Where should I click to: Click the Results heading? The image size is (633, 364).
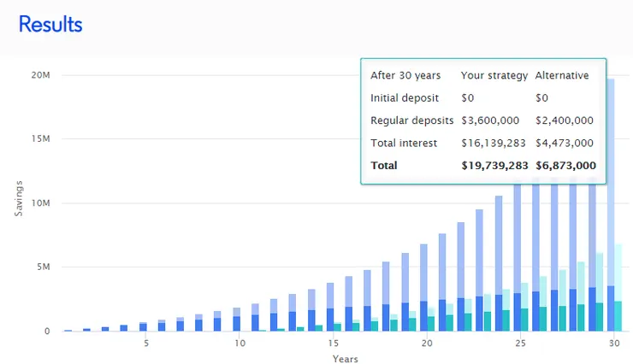pyautogui.click(x=50, y=24)
